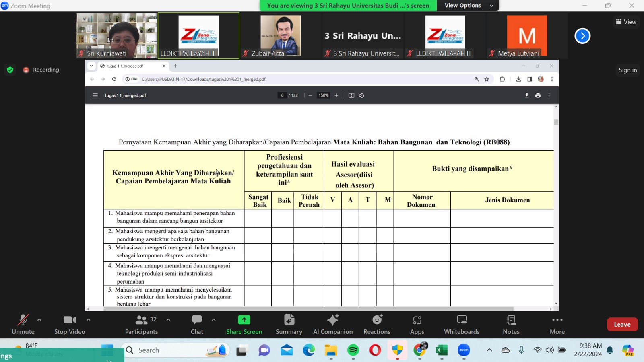Click the PDF vertical scrollbar thumb
This screenshot has height=362, width=644.
click(556, 122)
